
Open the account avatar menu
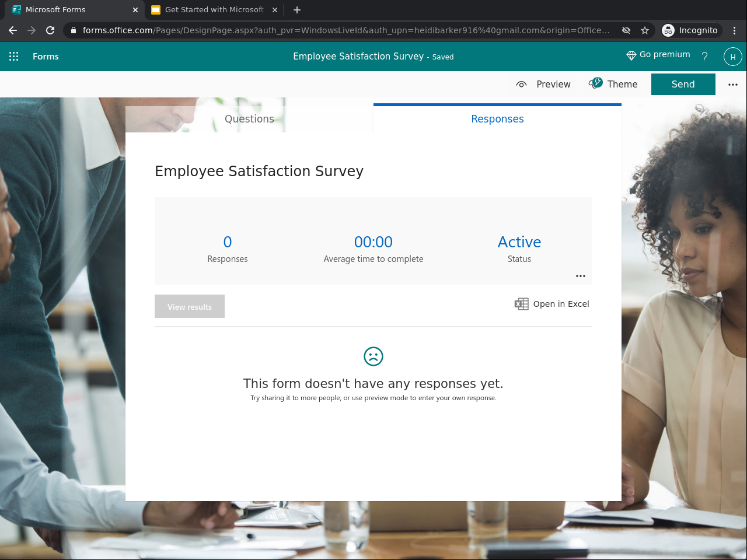click(x=732, y=57)
